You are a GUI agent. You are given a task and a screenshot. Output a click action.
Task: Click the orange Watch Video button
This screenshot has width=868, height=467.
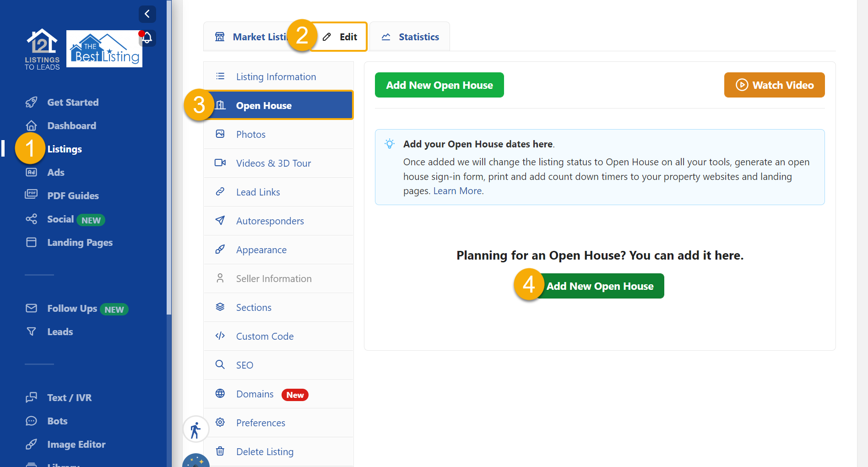774,85
